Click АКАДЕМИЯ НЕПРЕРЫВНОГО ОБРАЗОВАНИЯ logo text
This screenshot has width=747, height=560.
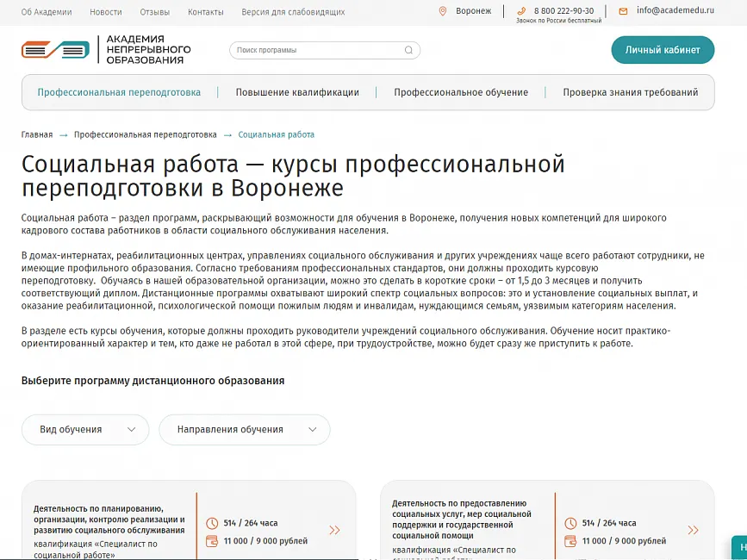click(148, 49)
